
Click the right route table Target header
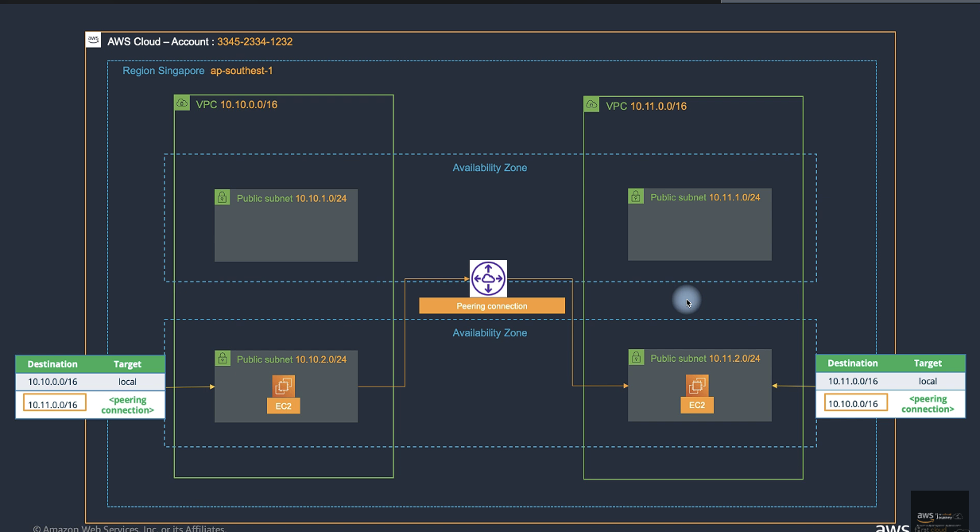pos(928,363)
